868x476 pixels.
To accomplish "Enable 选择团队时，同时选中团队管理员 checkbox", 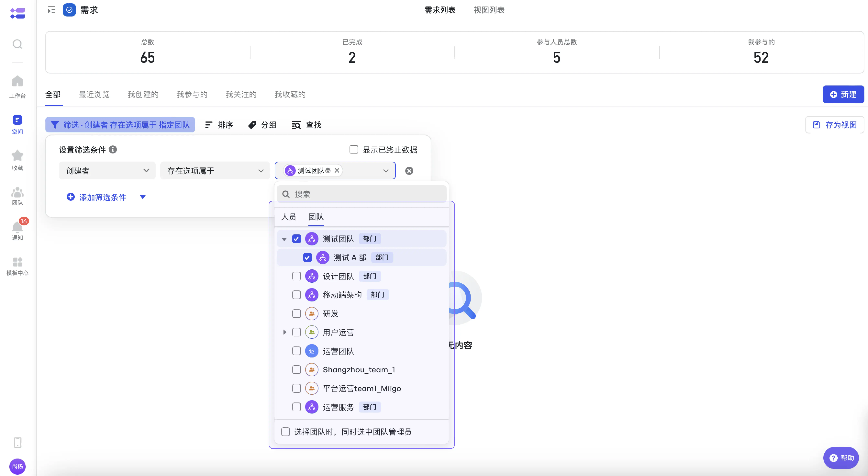I will tap(285, 432).
